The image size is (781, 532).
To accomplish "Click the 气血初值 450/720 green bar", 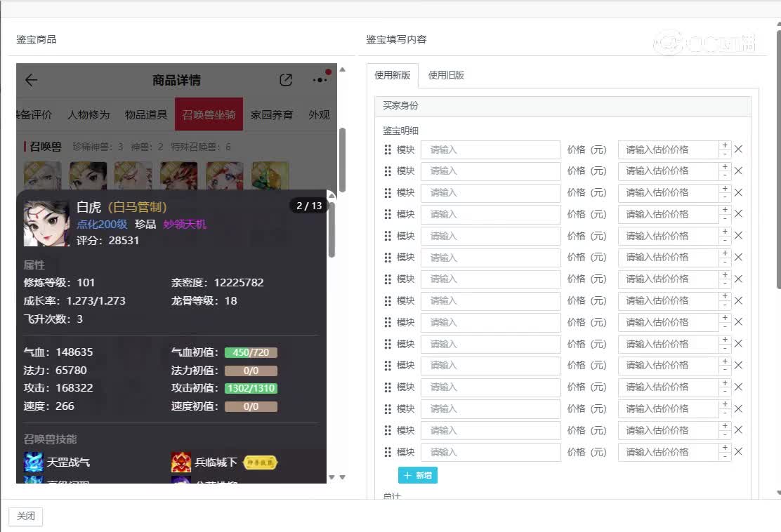I will click(x=251, y=352).
